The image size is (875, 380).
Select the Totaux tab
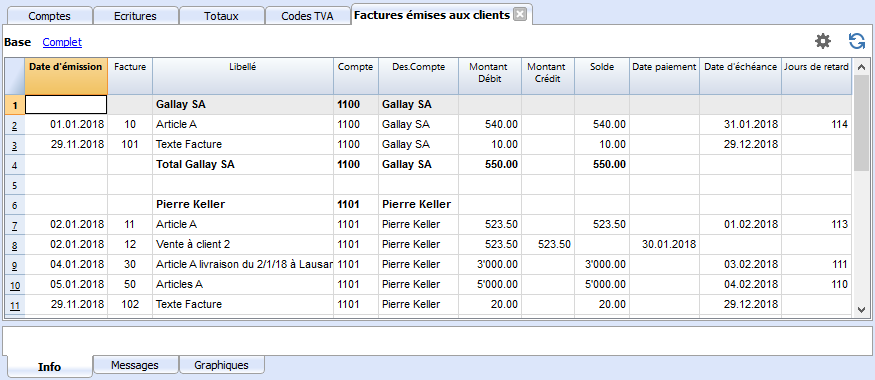221,16
